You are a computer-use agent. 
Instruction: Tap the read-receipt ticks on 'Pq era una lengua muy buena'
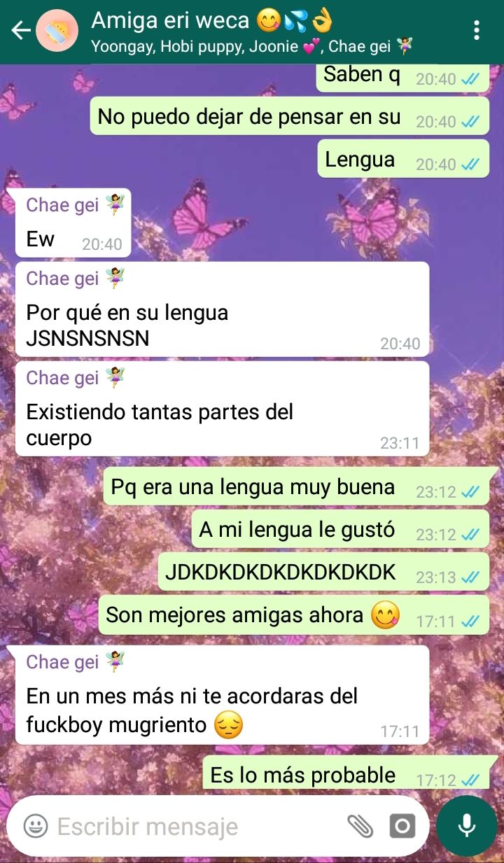pyautogui.click(x=470, y=492)
